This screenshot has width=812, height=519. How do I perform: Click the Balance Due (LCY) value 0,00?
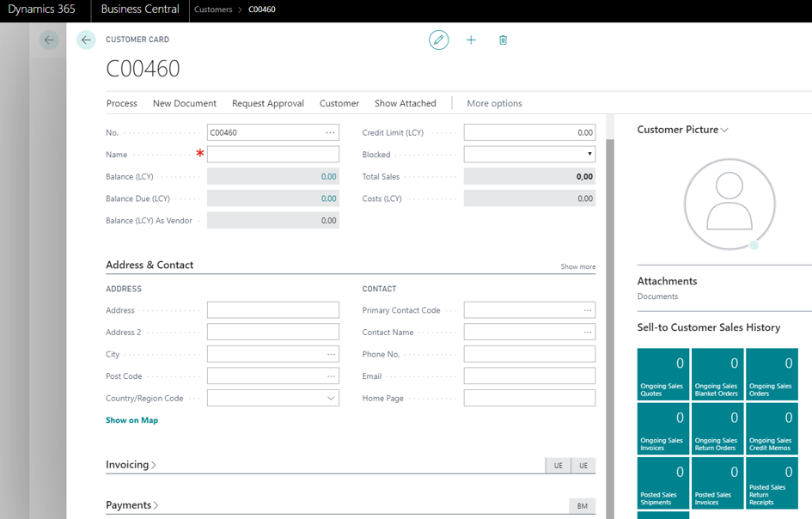328,198
